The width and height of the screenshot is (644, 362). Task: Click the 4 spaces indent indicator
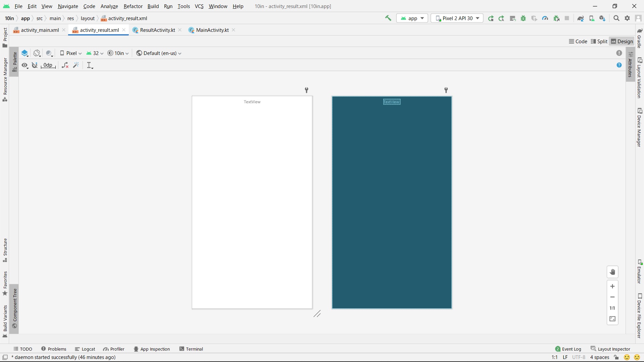click(600, 357)
